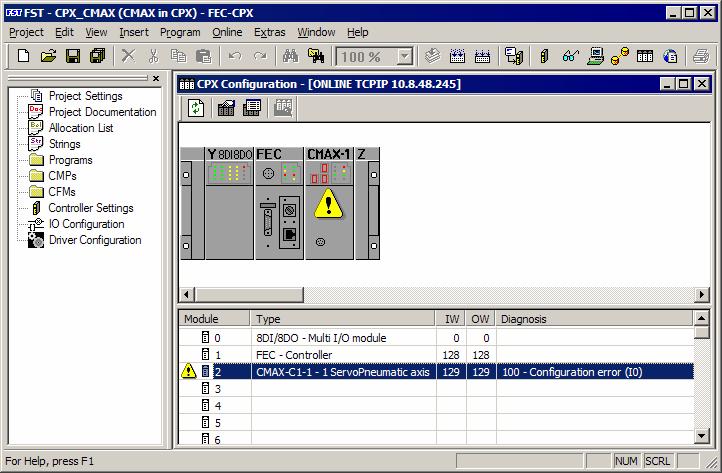The width and height of the screenshot is (722, 473).
Task: Select Project Settings in the tree
Action: pyautogui.click(x=86, y=96)
